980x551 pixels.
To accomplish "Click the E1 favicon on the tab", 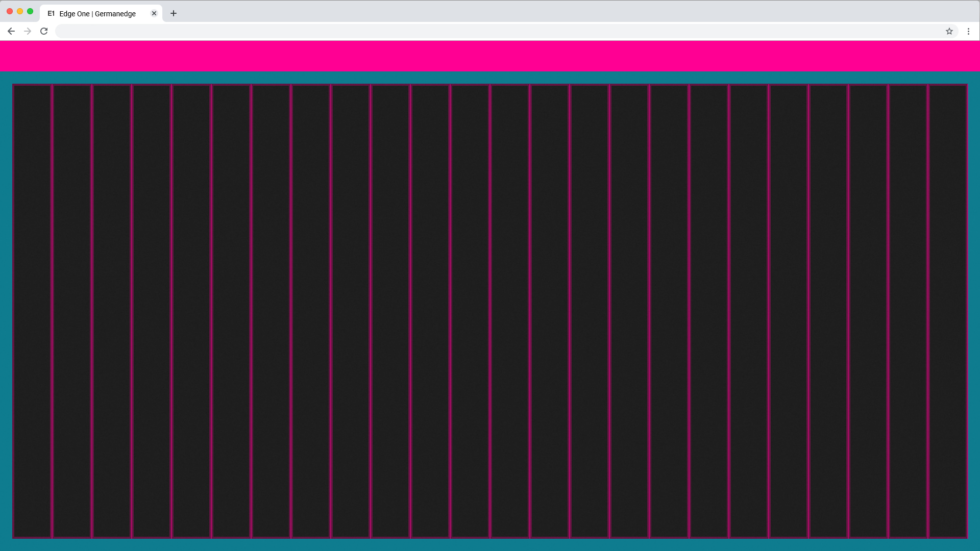I will click(x=51, y=13).
